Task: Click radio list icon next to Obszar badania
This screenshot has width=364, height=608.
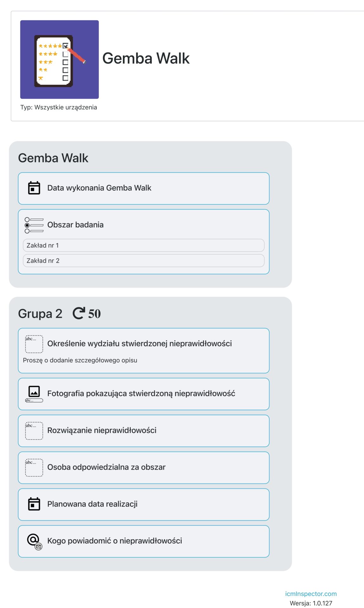Action: pos(34,225)
